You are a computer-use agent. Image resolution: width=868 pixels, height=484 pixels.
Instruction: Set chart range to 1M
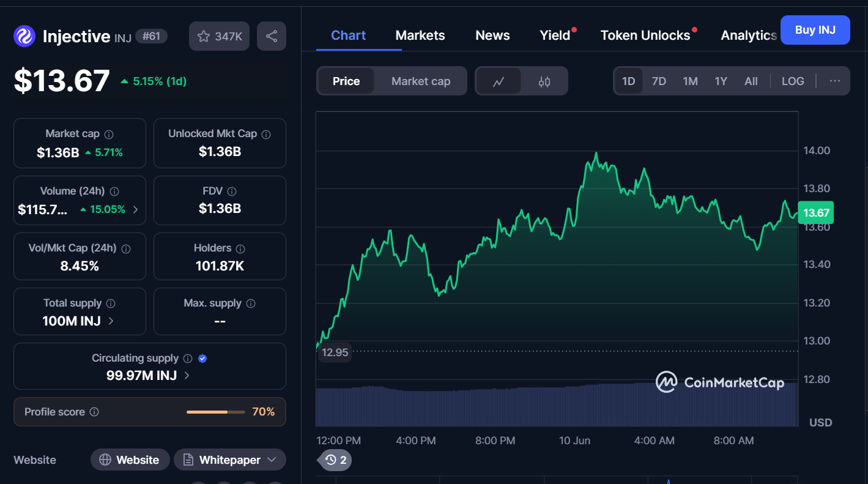[690, 81]
